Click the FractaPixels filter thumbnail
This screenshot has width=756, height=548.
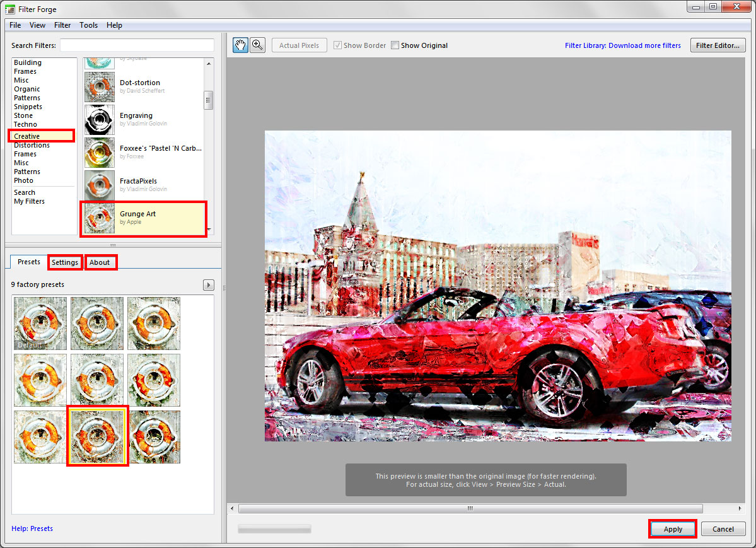pyautogui.click(x=100, y=185)
